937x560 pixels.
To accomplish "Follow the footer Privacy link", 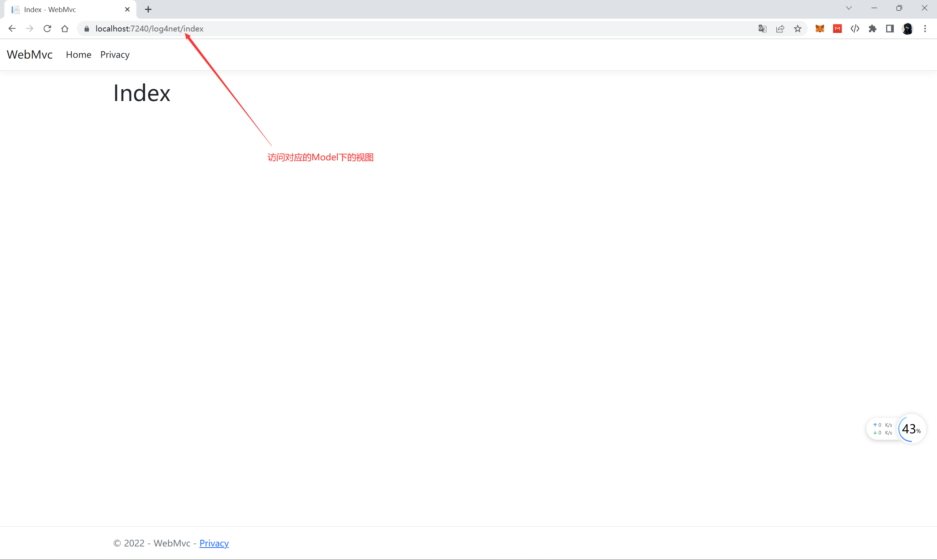I will [214, 543].
